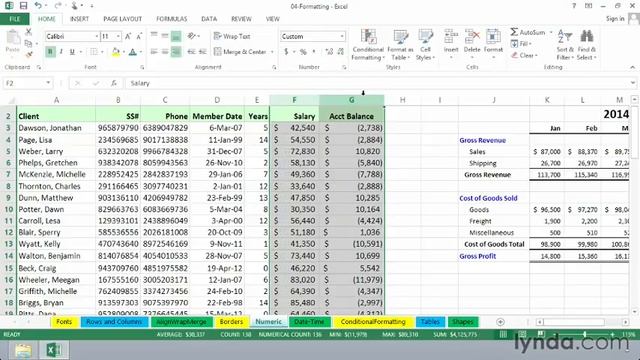Click the zoom slider in status bar
The image size is (640, 360).
pos(584,334)
